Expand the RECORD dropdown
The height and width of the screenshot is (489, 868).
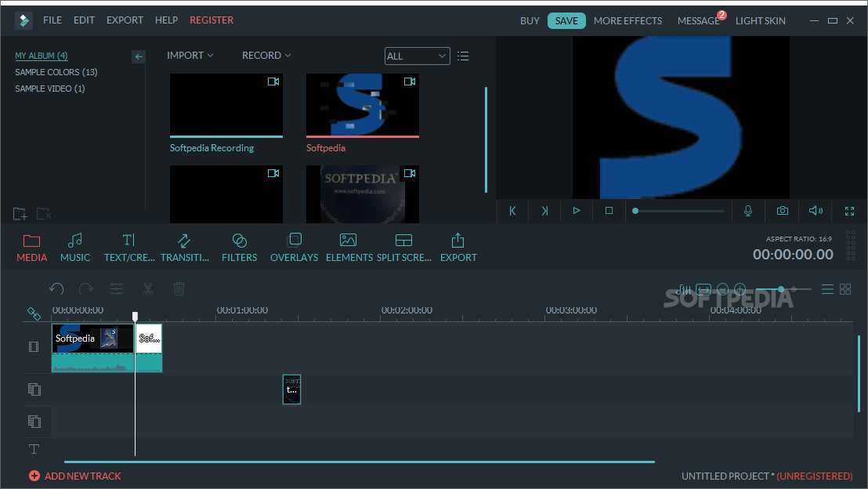pos(266,56)
